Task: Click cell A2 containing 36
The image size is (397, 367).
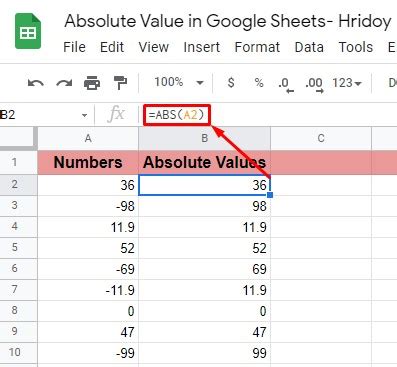Action: [x=88, y=185]
